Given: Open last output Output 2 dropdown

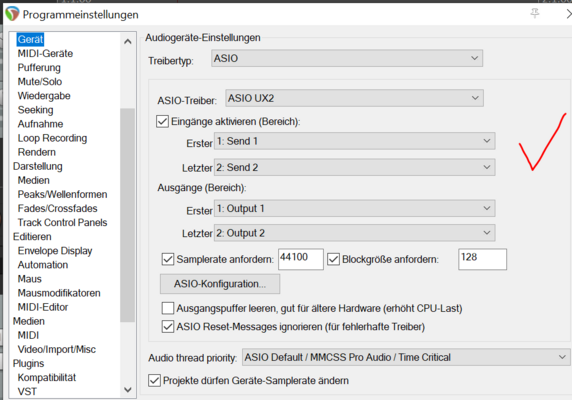Looking at the screenshot, I should (355, 233).
